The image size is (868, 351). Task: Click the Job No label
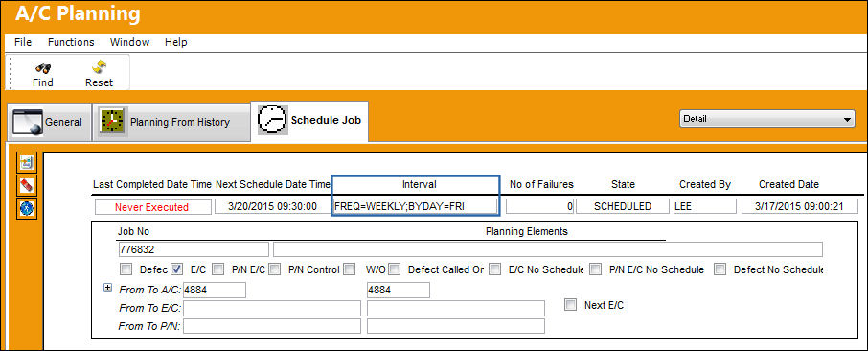[x=133, y=231]
